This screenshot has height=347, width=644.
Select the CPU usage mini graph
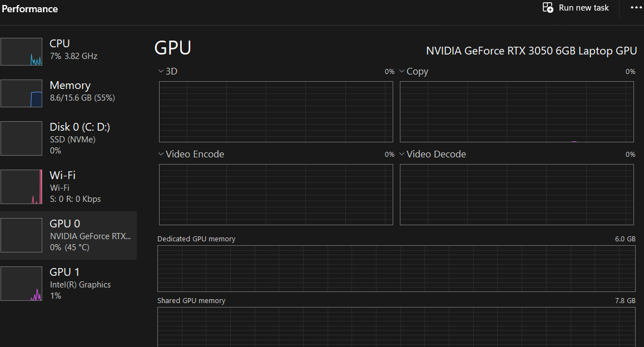click(x=21, y=52)
